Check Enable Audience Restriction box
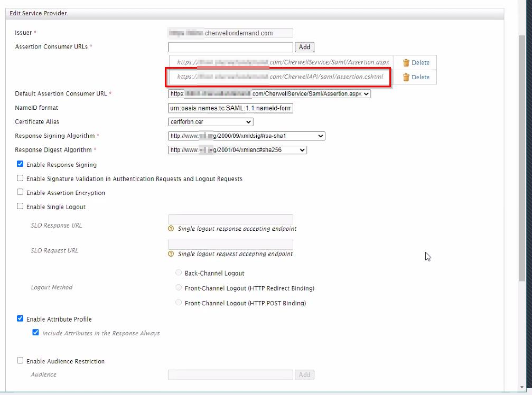The width and height of the screenshot is (532, 395). pyautogui.click(x=20, y=361)
